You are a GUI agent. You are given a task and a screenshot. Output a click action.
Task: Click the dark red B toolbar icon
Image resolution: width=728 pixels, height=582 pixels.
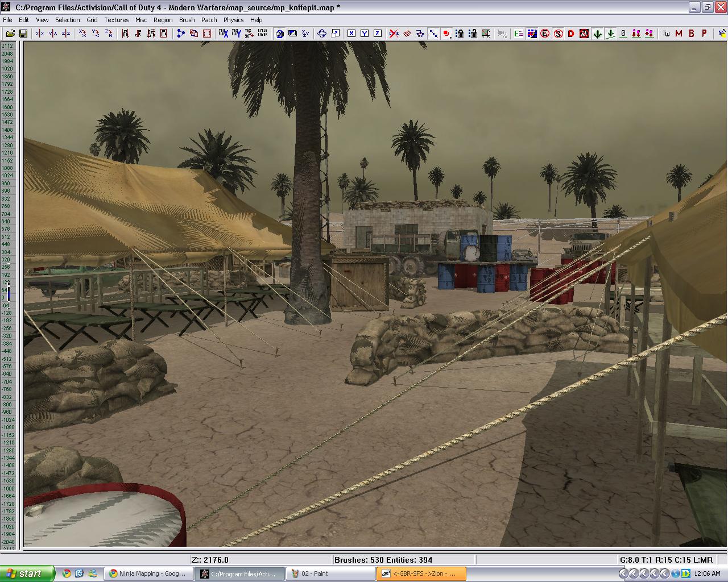tap(692, 34)
